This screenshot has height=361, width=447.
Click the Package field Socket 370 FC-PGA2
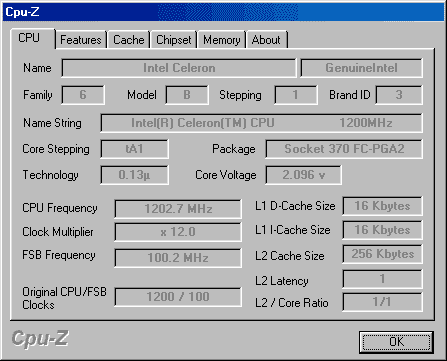(x=344, y=149)
